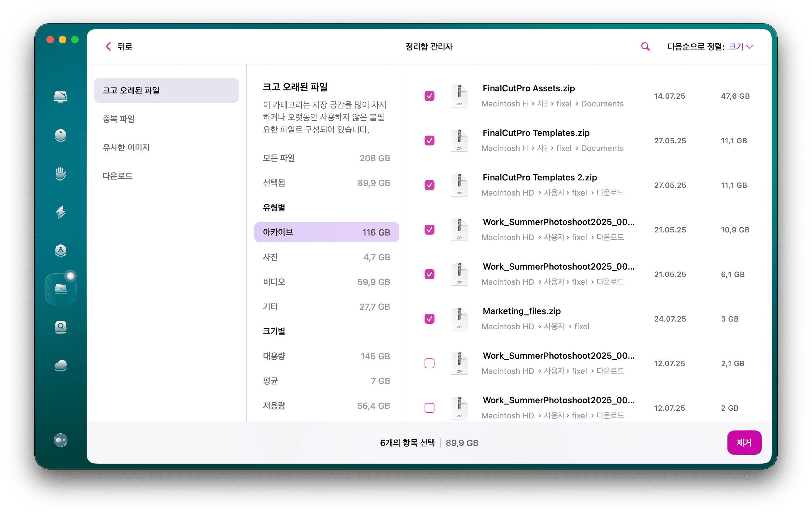Open the Protection hand sidebar icon
This screenshot has width=812, height=515.
[61, 174]
